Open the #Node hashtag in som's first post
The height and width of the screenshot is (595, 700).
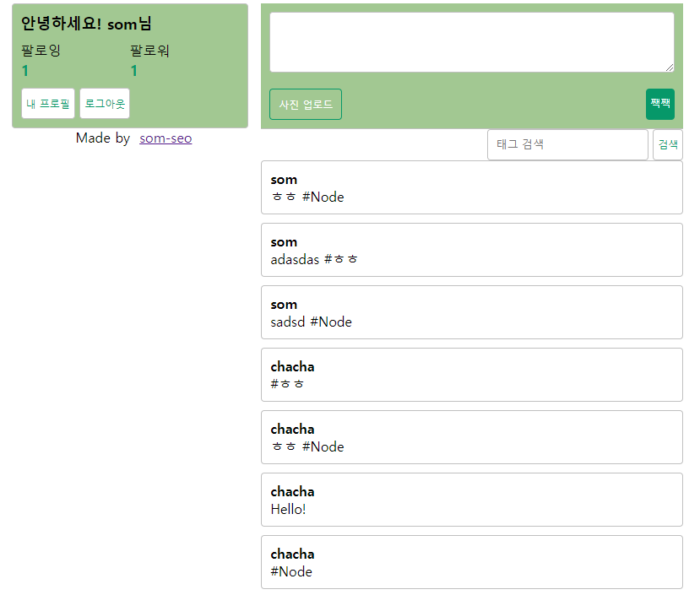pos(324,197)
